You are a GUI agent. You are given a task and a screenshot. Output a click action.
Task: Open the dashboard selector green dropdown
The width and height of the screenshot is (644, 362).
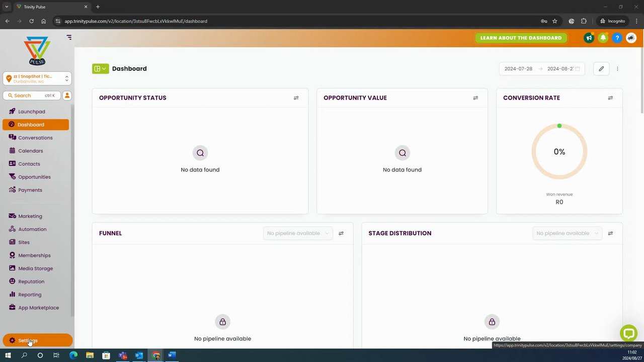pyautogui.click(x=101, y=69)
